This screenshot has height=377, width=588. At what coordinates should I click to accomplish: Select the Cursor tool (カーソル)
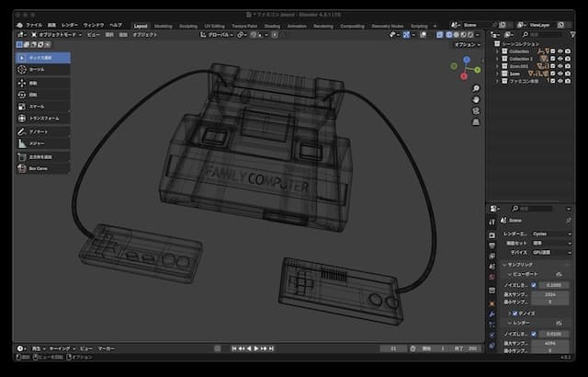43,70
